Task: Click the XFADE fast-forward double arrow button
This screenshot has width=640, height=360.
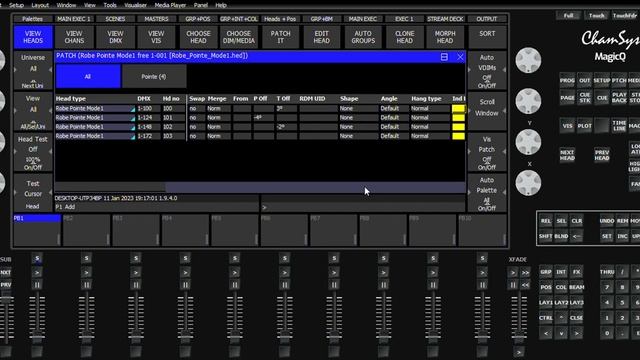Action: (525, 272)
